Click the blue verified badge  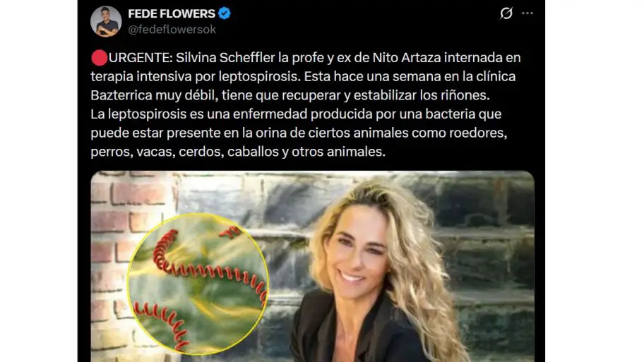click(x=225, y=13)
